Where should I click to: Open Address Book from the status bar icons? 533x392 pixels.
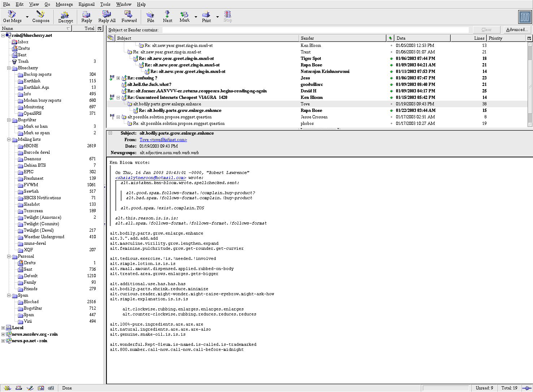click(41, 388)
